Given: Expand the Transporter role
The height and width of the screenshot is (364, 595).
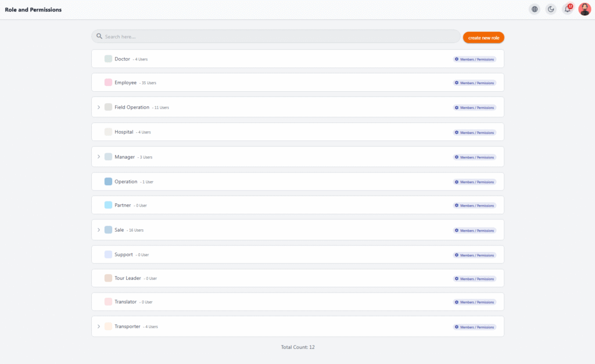Looking at the screenshot, I should (99, 326).
